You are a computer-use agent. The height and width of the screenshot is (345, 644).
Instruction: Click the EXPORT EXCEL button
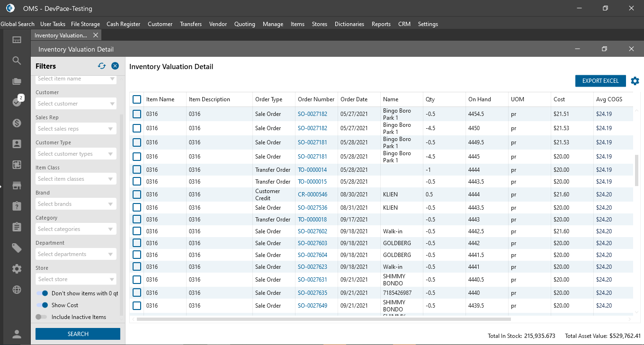[x=600, y=81]
